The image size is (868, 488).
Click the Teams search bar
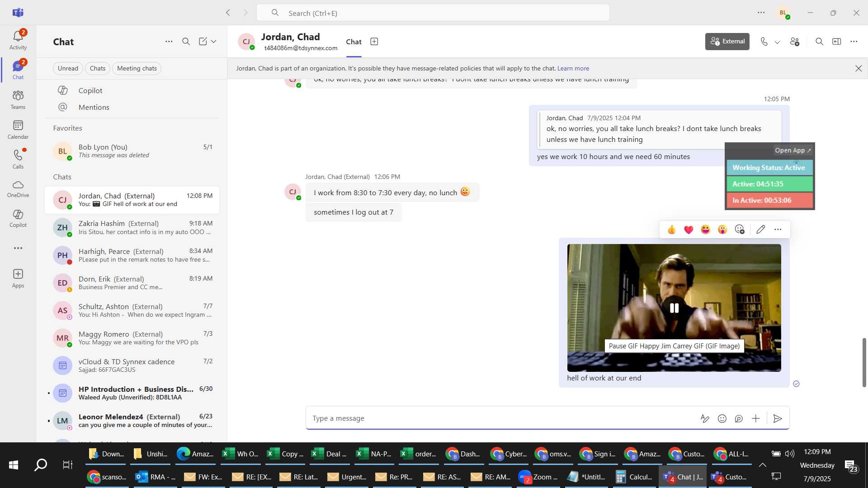click(x=433, y=13)
